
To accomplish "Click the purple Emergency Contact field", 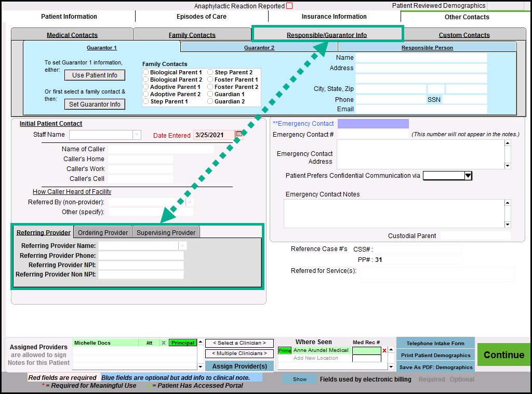I will click(373, 124).
